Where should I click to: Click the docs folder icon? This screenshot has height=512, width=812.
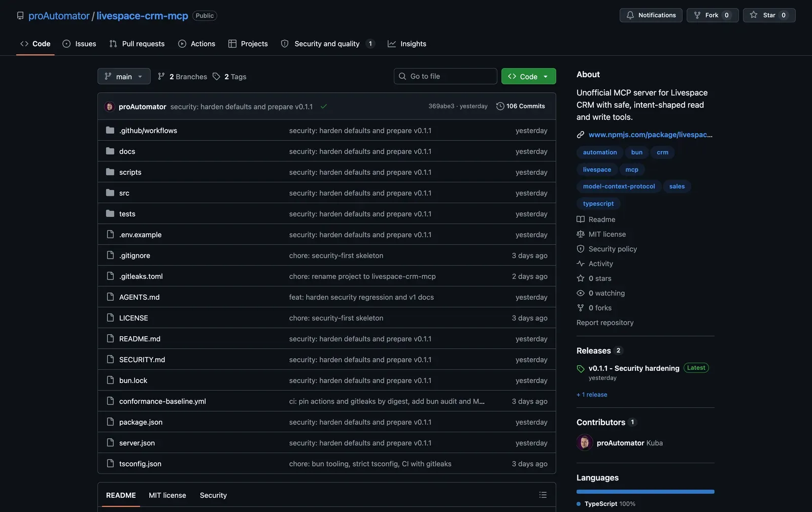click(x=110, y=151)
